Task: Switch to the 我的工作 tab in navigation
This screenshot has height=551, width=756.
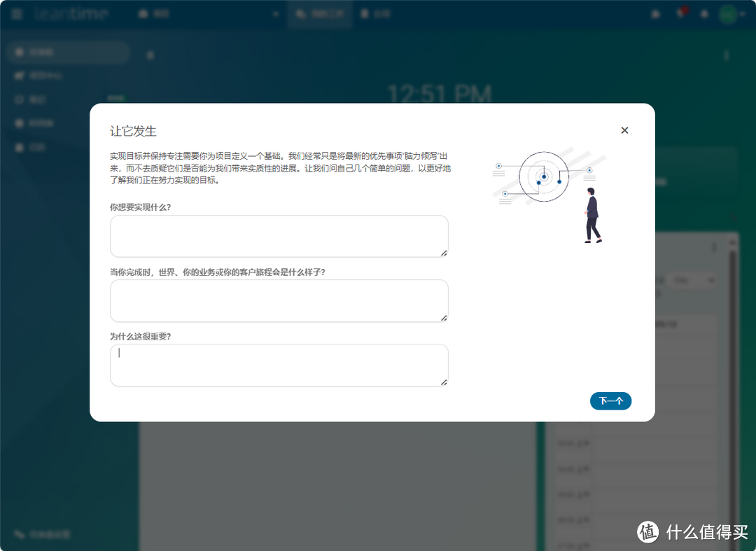Action: 319,13
